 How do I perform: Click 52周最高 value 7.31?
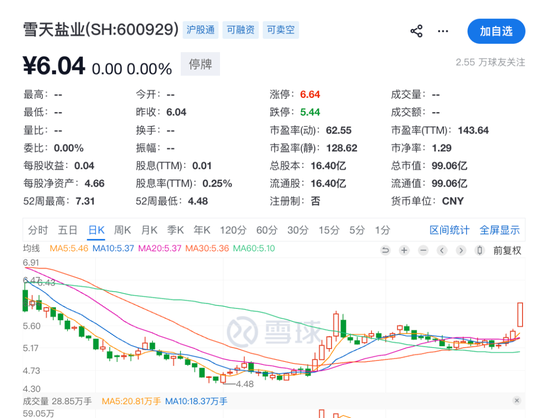click(85, 201)
